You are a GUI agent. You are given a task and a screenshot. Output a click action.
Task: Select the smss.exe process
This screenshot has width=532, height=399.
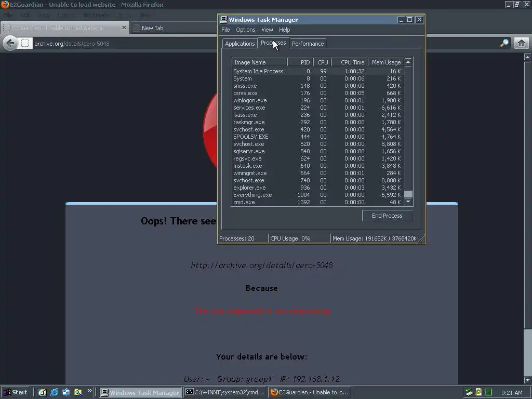[317, 86]
